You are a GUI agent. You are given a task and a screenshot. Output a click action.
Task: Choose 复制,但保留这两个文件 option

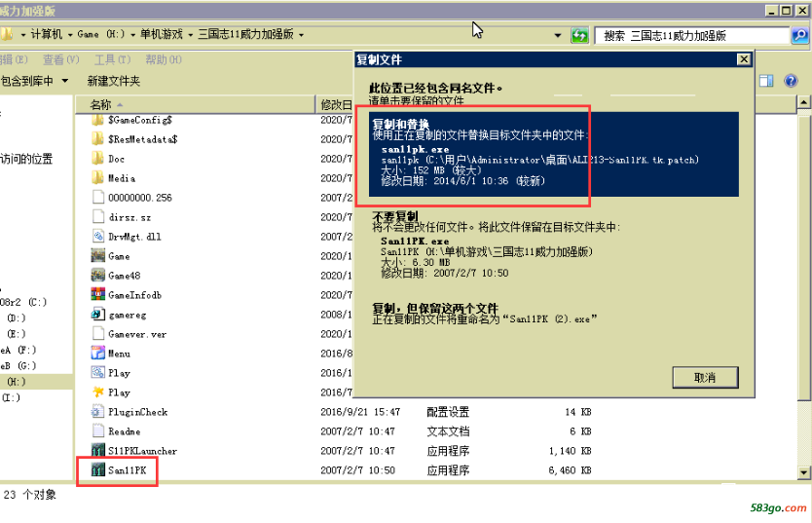[x=554, y=314]
